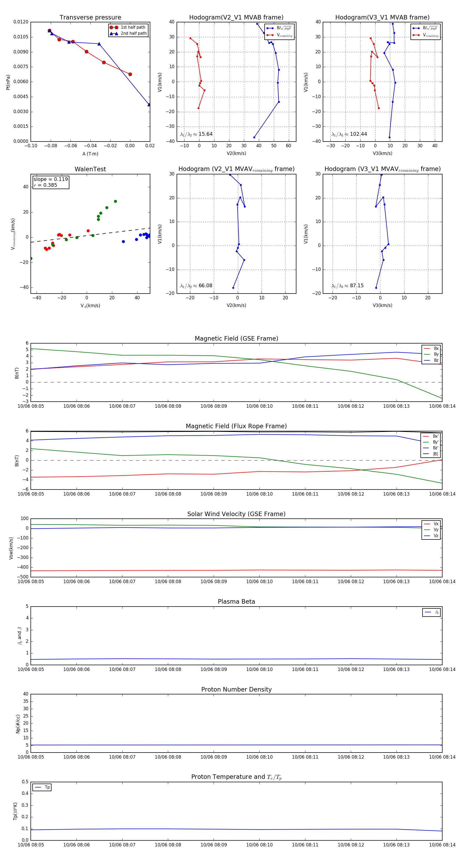Click the "Vsw(km/s)" y-axis label
Screen dimensions: 473x868
tap(11, 548)
